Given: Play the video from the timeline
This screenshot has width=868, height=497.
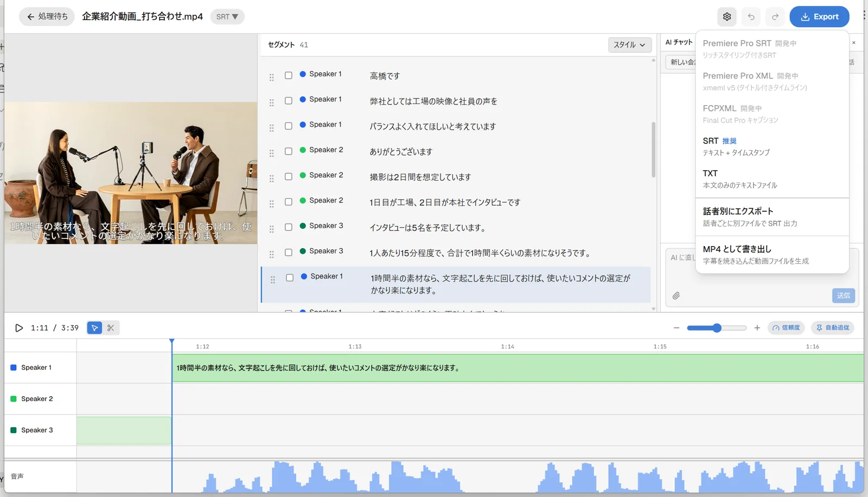Looking at the screenshot, I should (19, 328).
